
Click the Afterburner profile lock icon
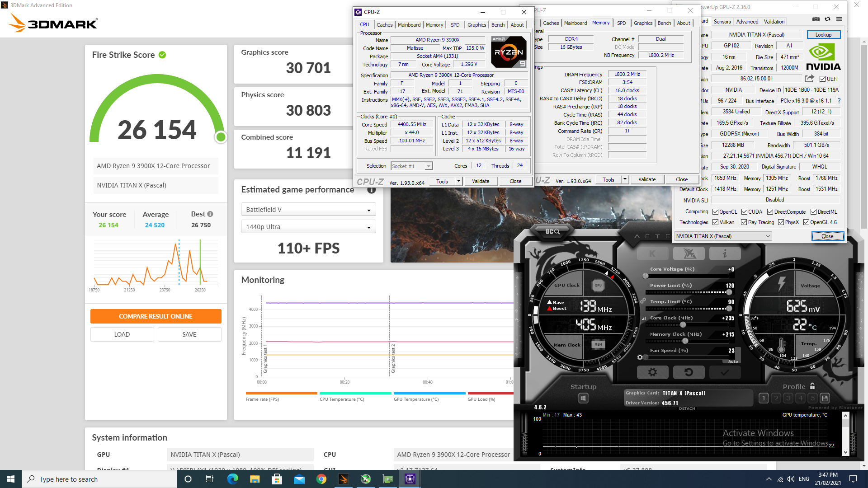point(812,386)
